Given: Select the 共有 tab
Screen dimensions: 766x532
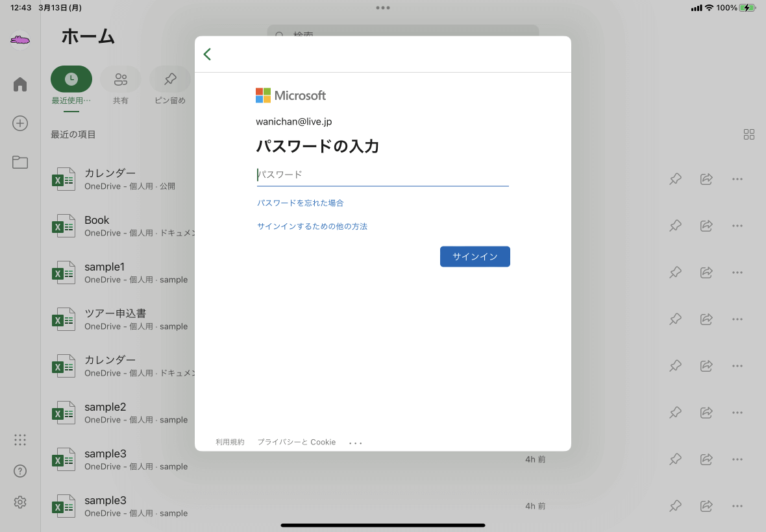Looking at the screenshot, I should [x=121, y=86].
